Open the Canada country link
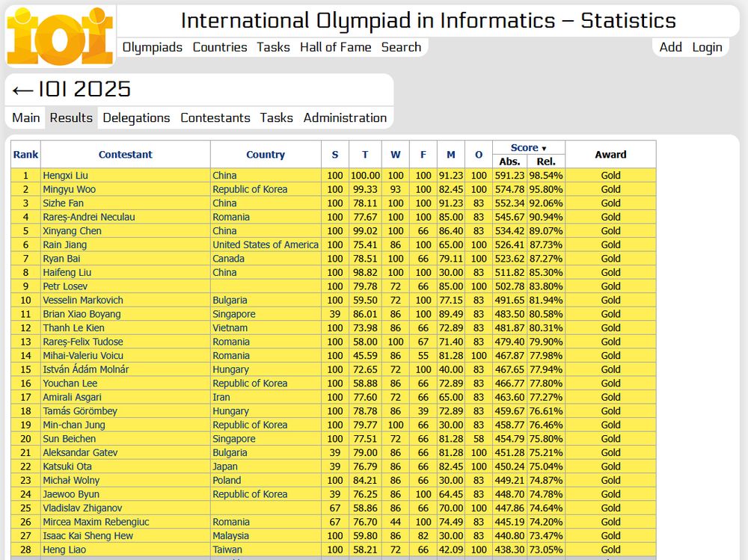The image size is (748, 560). click(x=228, y=259)
